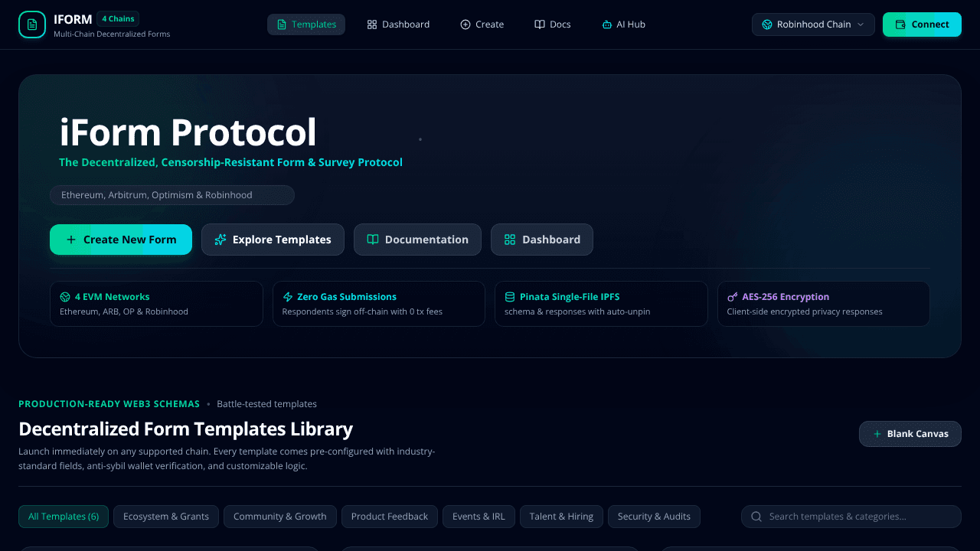The width and height of the screenshot is (980, 551).
Task: Select the All Templates (6) filter
Action: (64, 517)
